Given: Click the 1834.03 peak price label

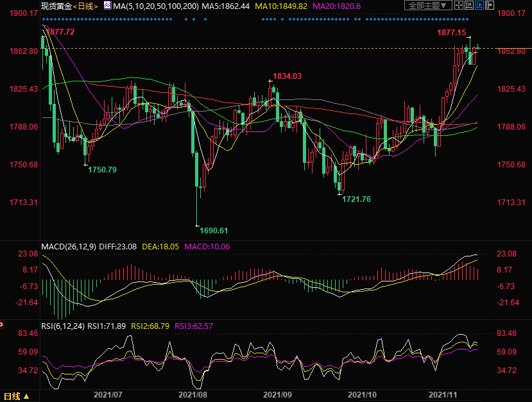Looking at the screenshot, I should [287, 76].
